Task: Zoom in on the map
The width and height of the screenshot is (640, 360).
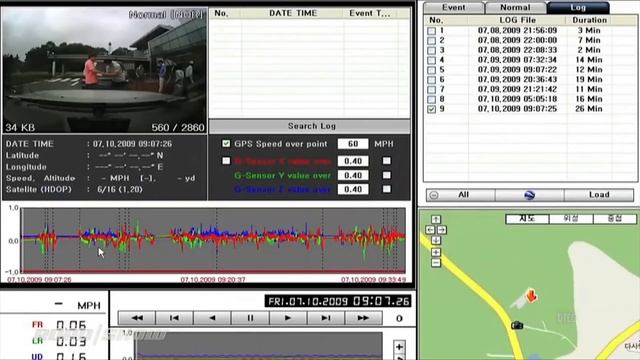Action: pyautogui.click(x=436, y=252)
